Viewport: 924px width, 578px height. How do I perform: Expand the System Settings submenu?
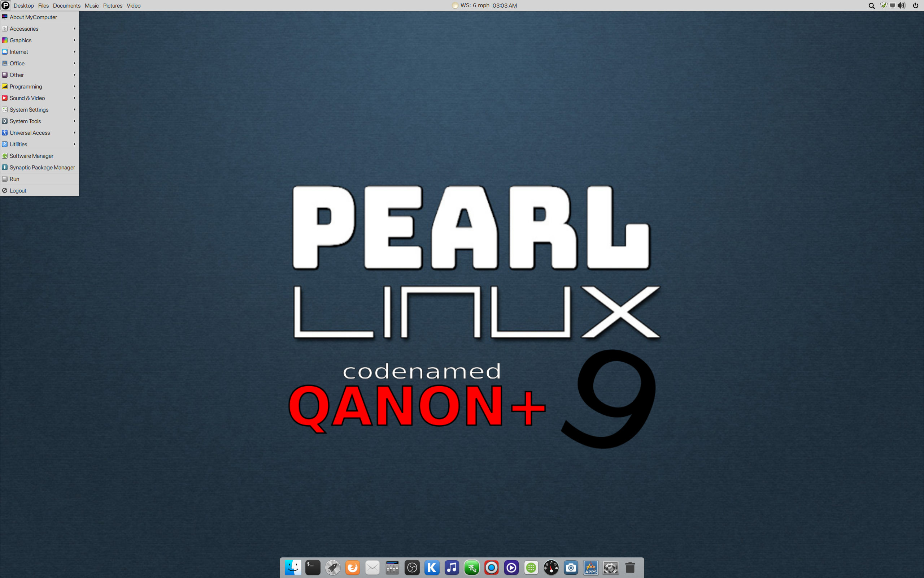point(39,110)
